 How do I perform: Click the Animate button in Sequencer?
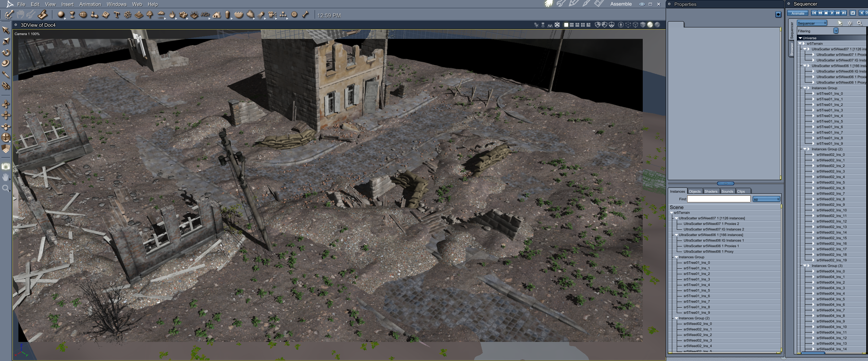click(x=798, y=13)
